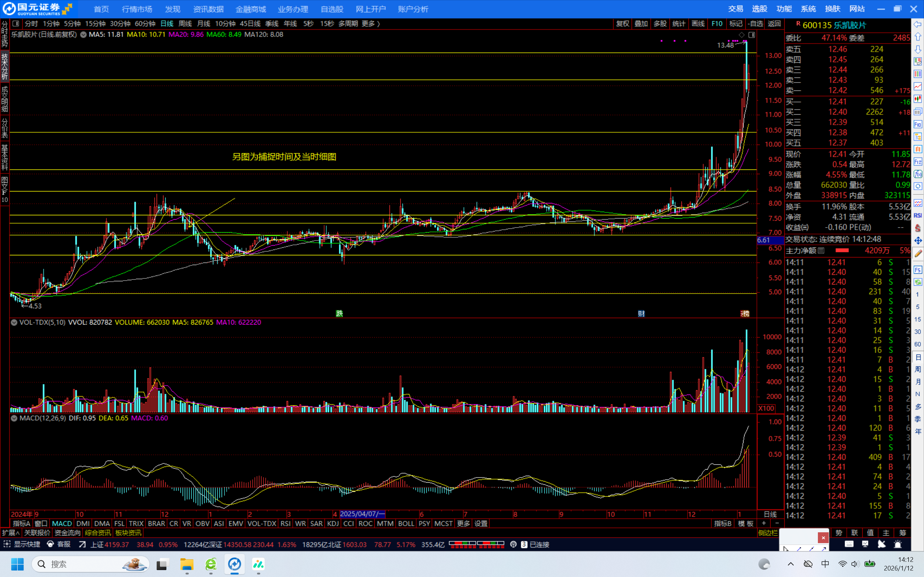
Task: Click the 周线 weekly period button
Action: pos(185,24)
